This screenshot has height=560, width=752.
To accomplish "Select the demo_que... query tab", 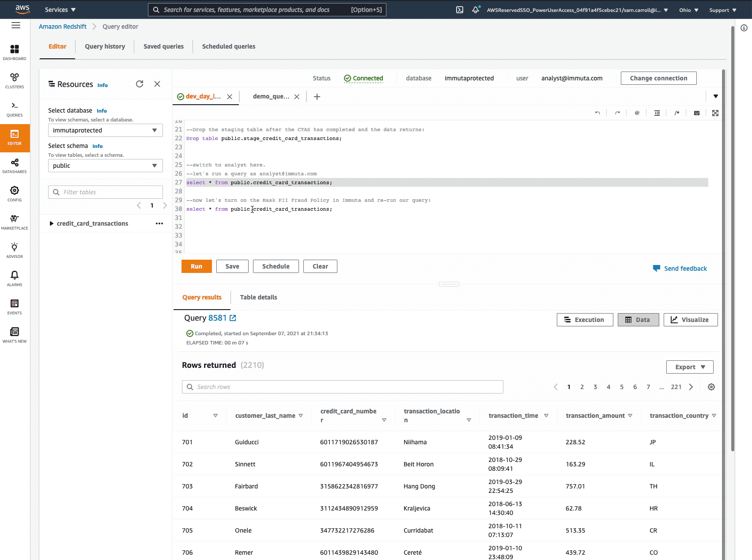I will pyautogui.click(x=271, y=96).
